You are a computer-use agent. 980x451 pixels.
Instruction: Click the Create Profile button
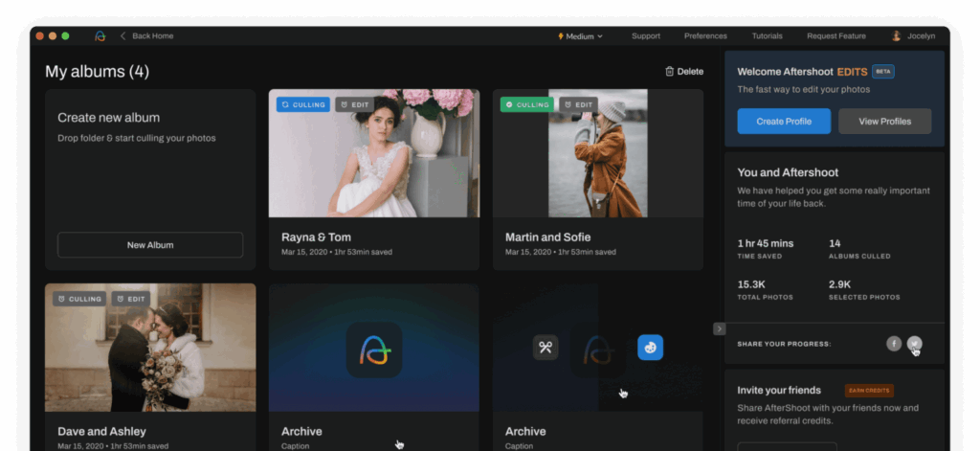point(784,122)
